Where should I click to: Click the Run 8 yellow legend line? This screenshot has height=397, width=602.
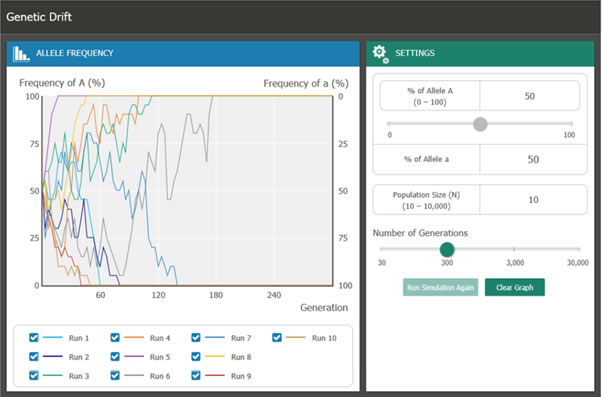point(215,356)
